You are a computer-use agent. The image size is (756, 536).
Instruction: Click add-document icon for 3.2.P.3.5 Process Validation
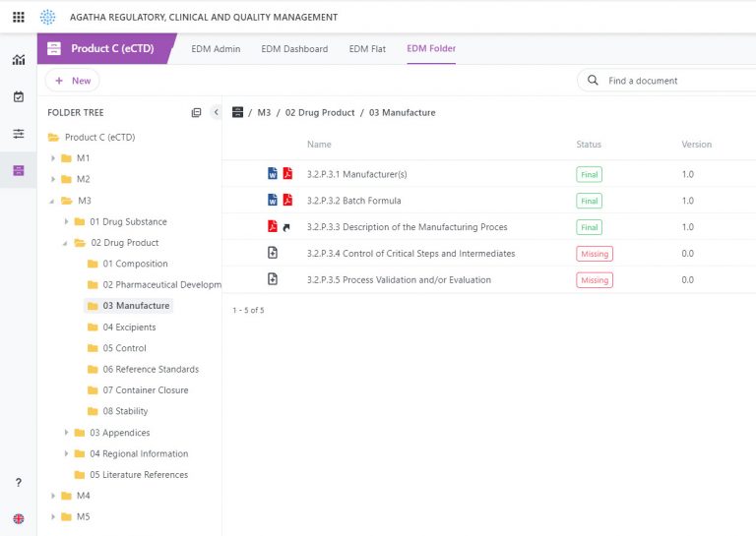273,279
